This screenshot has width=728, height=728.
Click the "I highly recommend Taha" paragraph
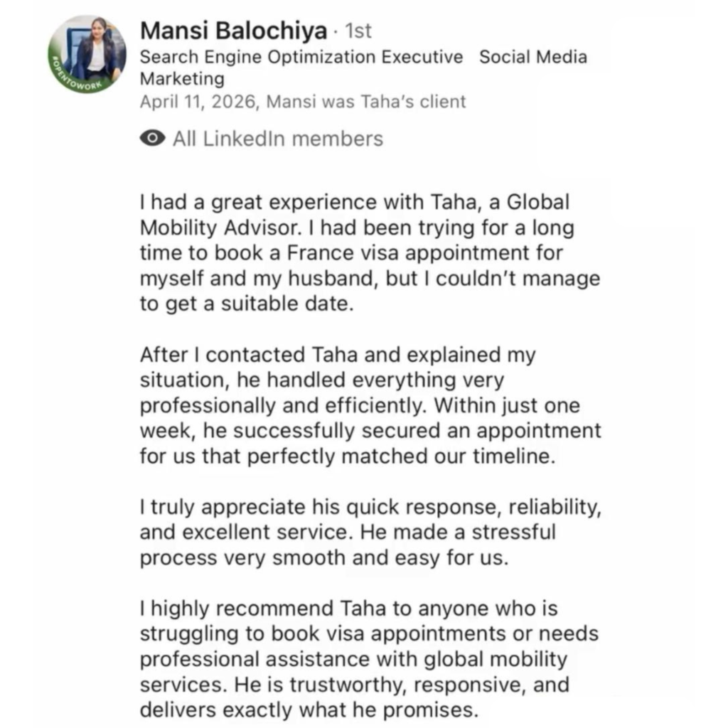coord(370,659)
